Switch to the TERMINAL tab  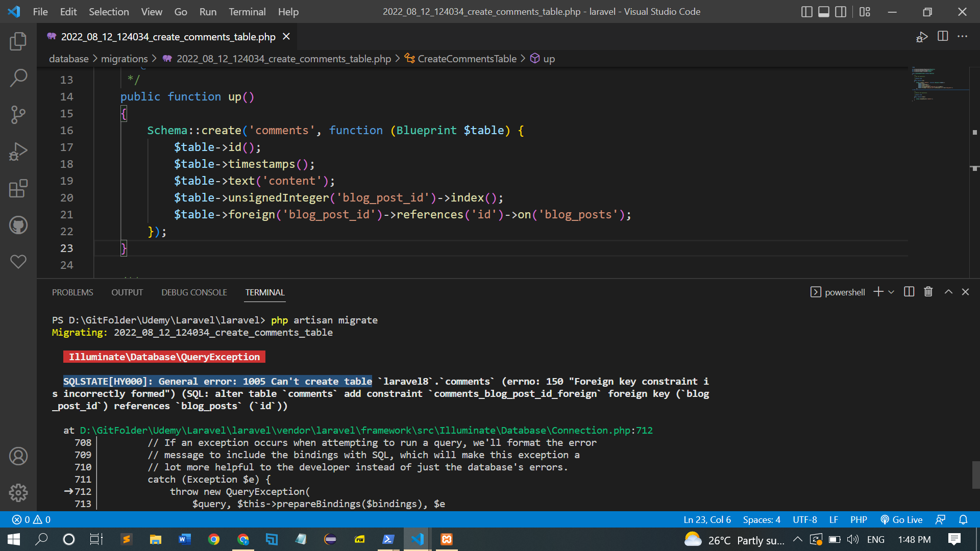pos(265,292)
